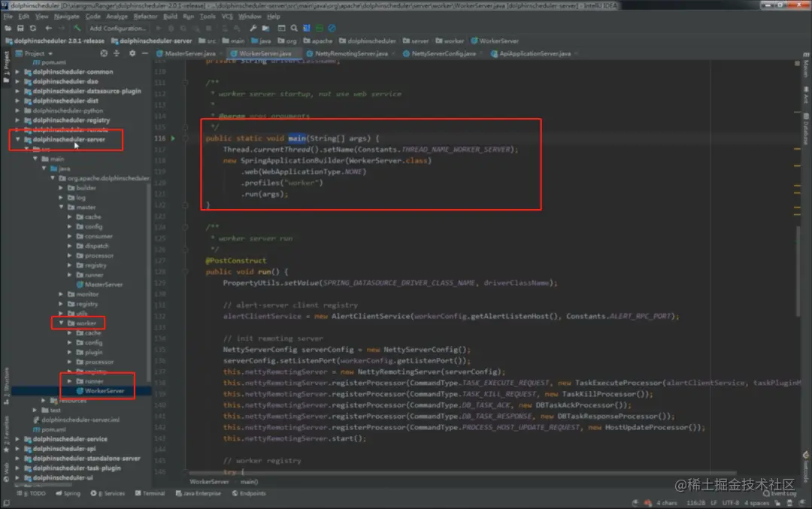This screenshot has width=812, height=509.
Task: Open the Endpoints tool window
Action: (x=249, y=493)
